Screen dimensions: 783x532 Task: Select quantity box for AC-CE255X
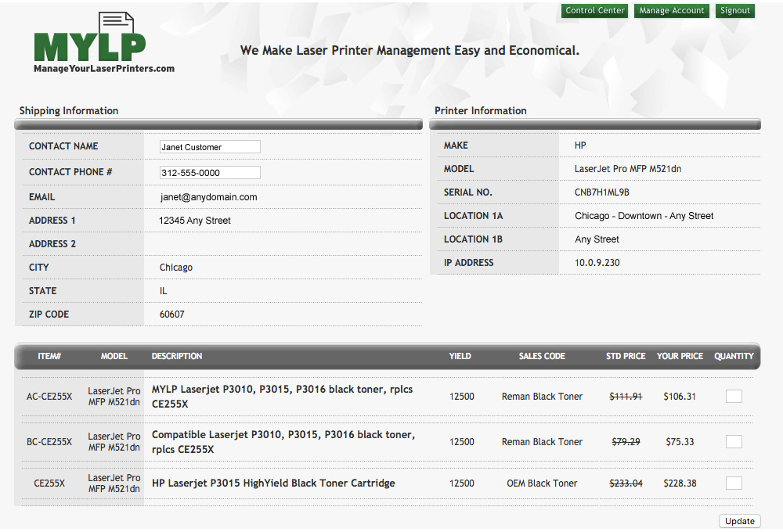pos(734,397)
